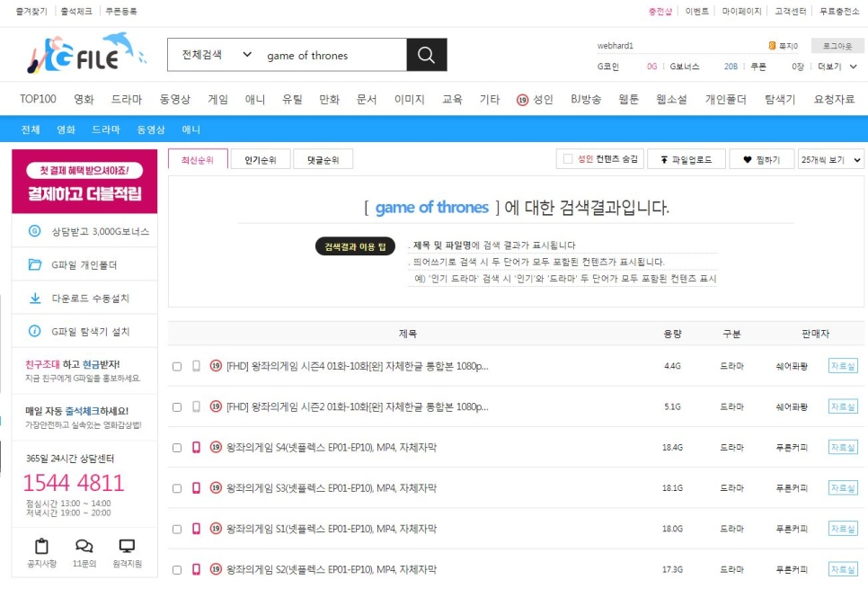Screen dimensions: 868x589
Task: Open the G FILE dolphin logo
Action: click(86, 54)
